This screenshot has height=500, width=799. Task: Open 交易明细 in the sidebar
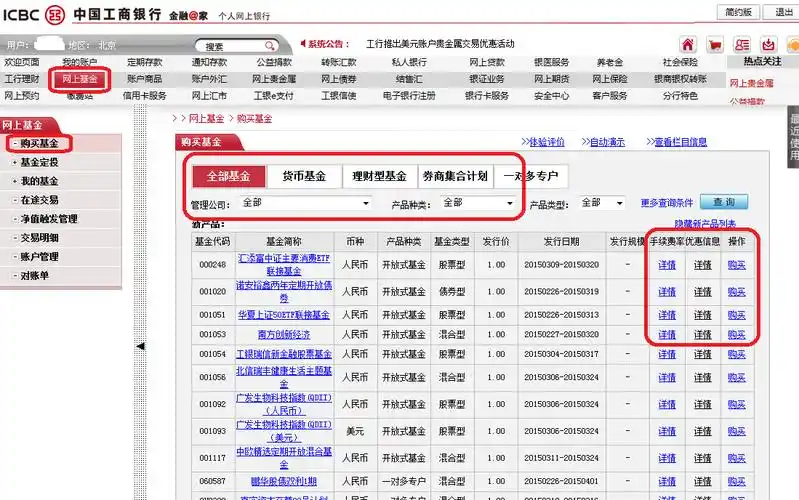pos(39,238)
